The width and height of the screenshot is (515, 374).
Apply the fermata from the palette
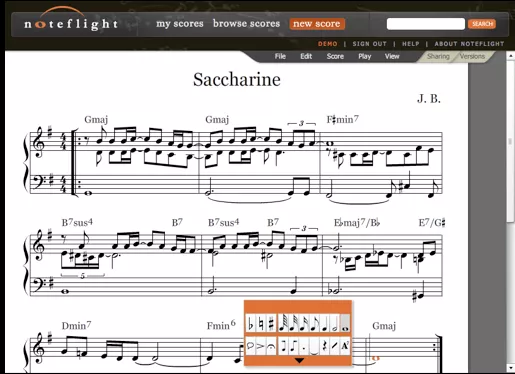coord(271,346)
